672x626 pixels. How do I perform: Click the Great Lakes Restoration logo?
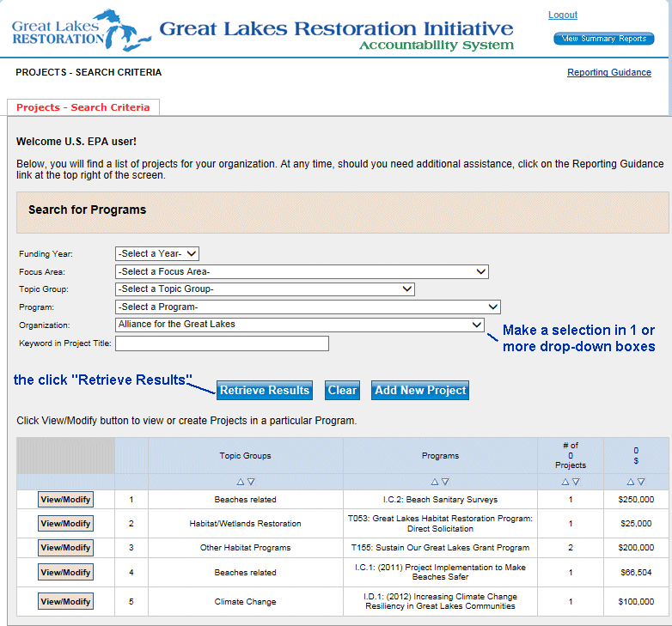point(82,30)
